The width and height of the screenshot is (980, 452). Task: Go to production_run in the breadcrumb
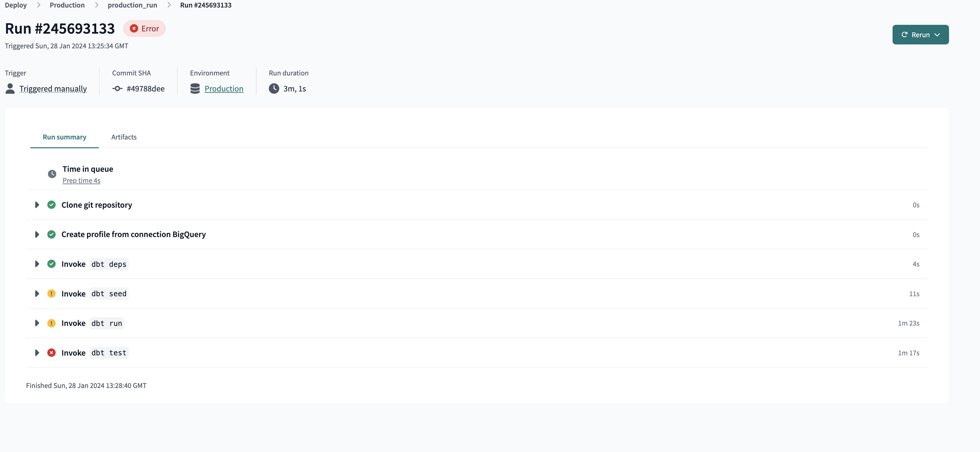(132, 5)
